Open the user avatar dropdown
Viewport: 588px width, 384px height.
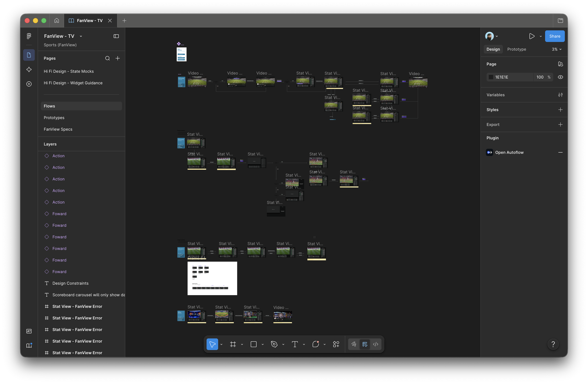point(491,36)
